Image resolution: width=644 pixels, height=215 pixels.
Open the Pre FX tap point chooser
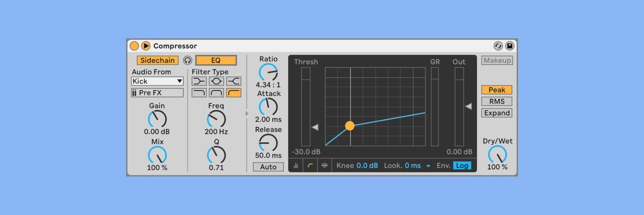point(157,93)
